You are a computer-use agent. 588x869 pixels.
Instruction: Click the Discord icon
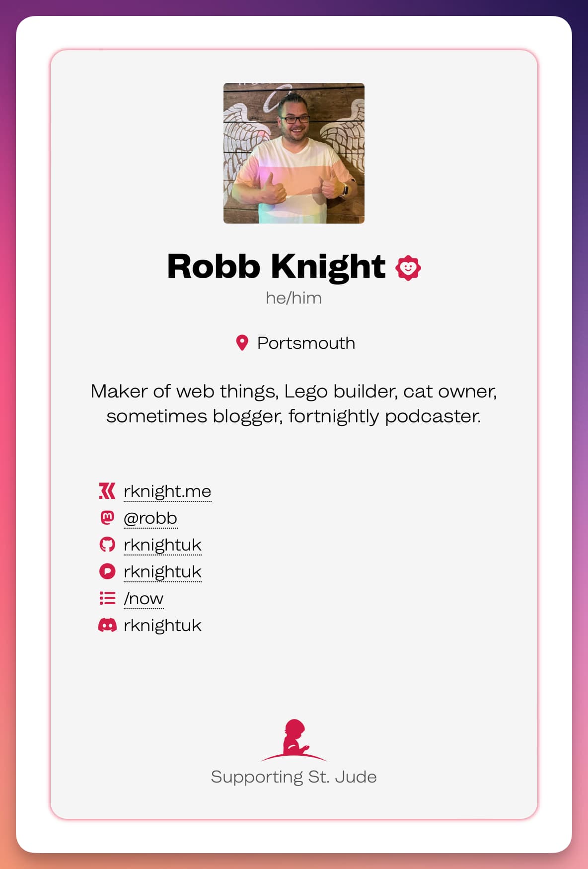coord(107,625)
